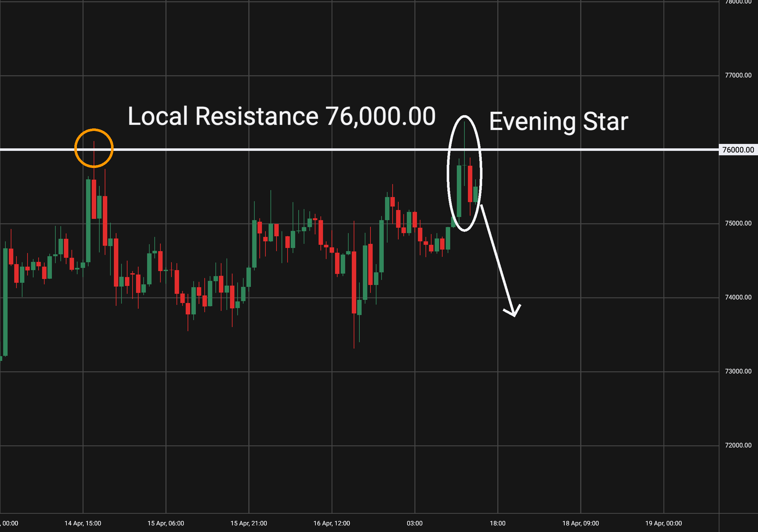This screenshot has height=532, width=758.
Task: Click the "14 Apr, 15:00" time axis label
Action: click(83, 523)
